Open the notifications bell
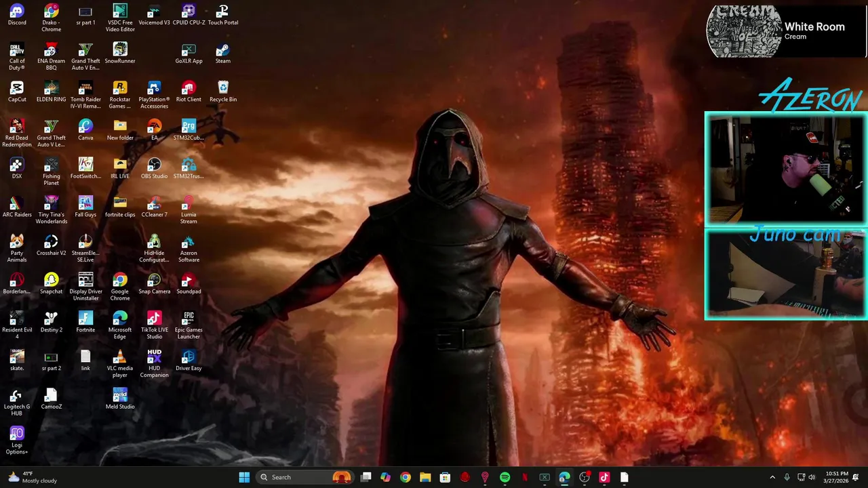The image size is (868, 488). pyautogui.click(x=856, y=477)
